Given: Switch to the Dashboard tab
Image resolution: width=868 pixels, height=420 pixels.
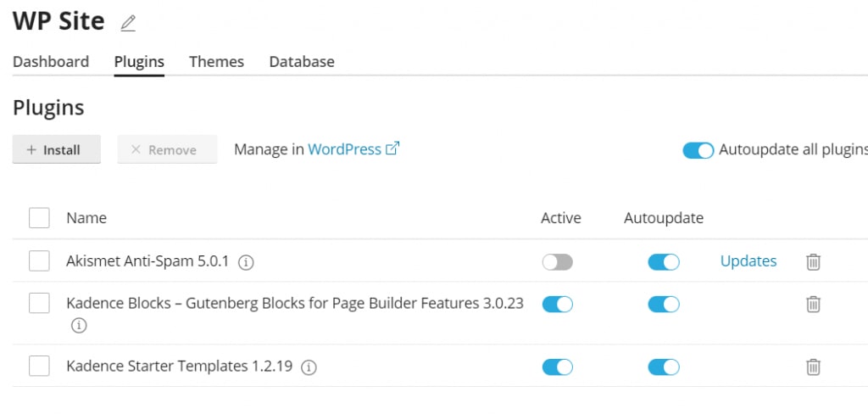Looking at the screenshot, I should coord(51,62).
